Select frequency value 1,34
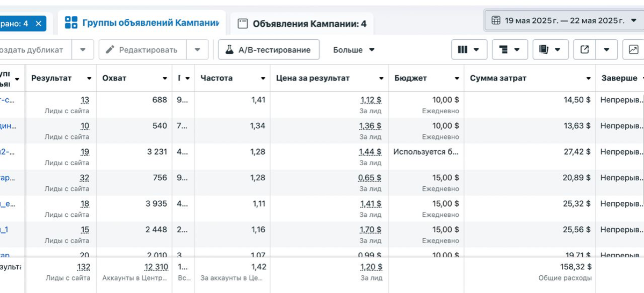 [258, 126]
